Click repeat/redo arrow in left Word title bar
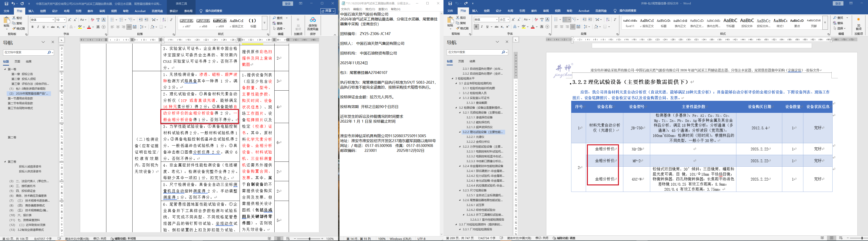Viewport: 868px width, 241px height. [x=22, y=3]
